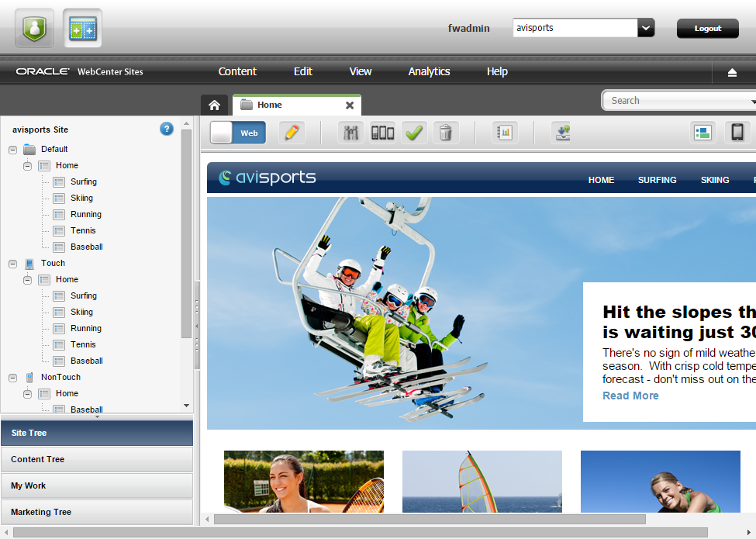Click the binoculars Inspect icon

pos(350,133)
